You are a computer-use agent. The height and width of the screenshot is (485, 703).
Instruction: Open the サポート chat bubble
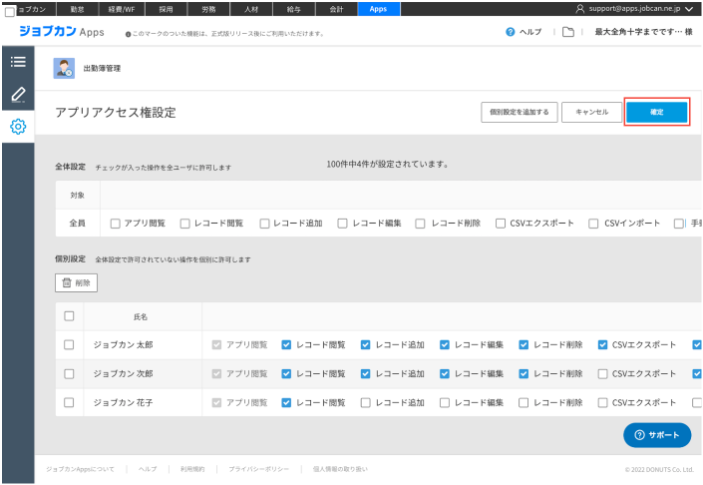coord(657,435)
